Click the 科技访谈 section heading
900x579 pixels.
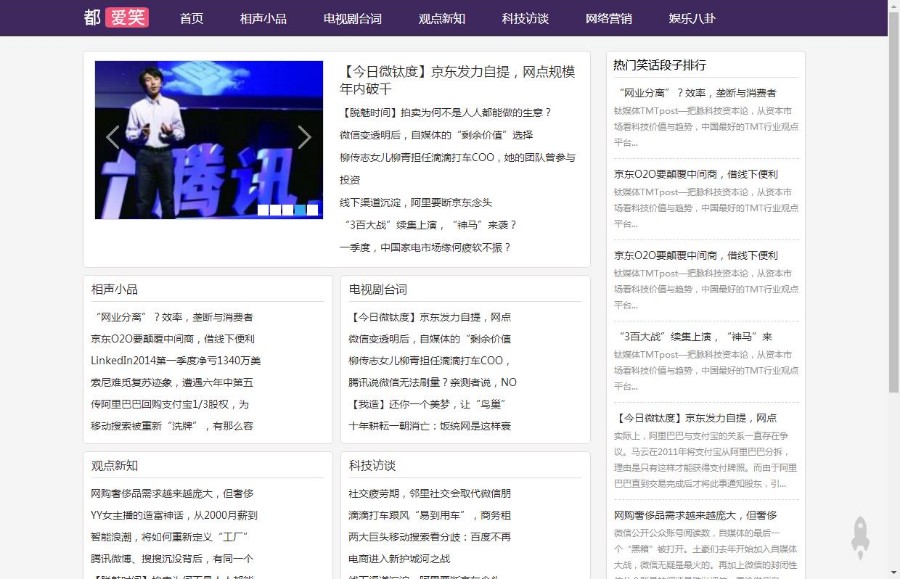pos(372,465)
